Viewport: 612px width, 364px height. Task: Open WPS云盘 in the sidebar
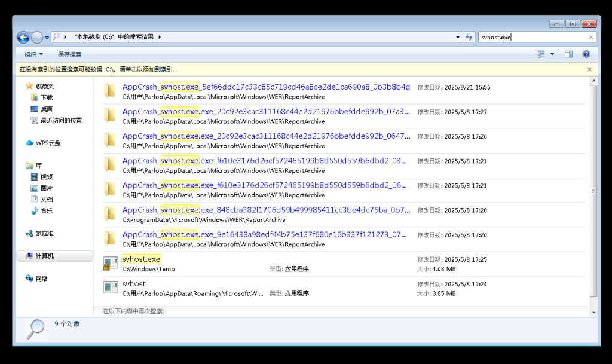click(48, 143)
